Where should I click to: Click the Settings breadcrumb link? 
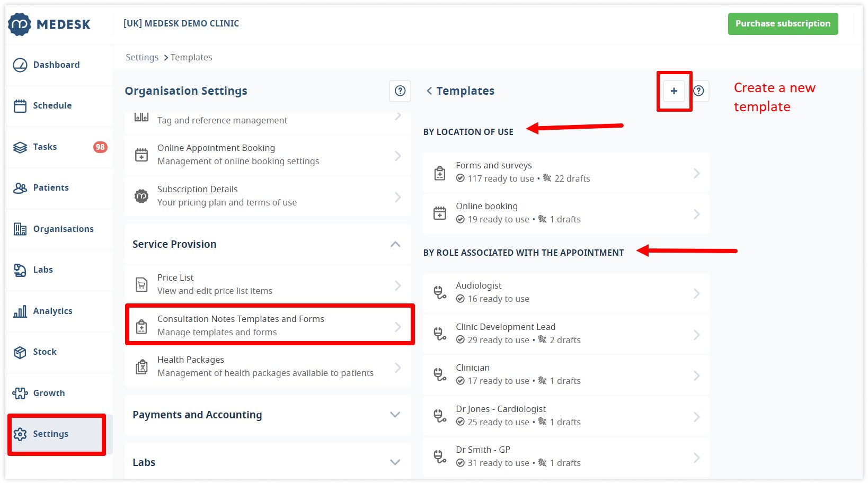pos(142,57)
